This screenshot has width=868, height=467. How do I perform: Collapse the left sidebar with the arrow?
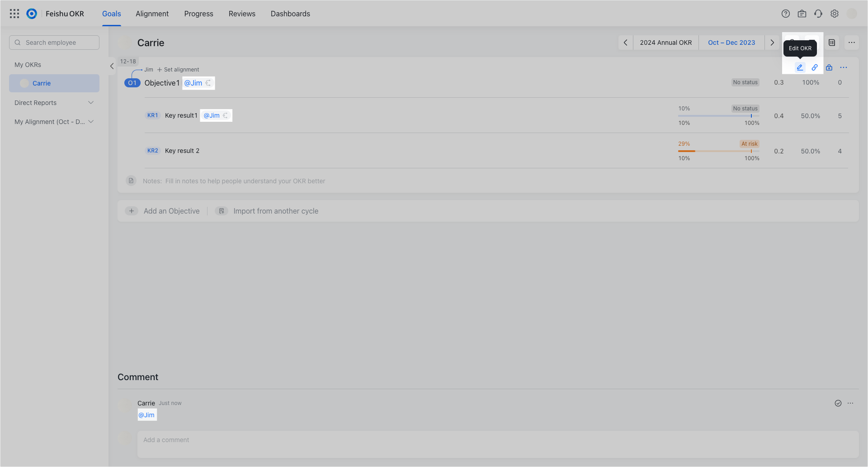tap(112, 66)
